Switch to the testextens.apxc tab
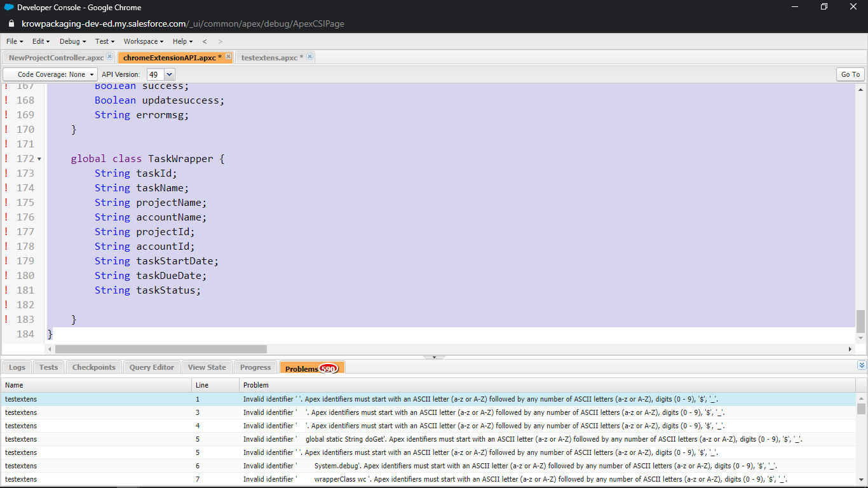 click(x=269, y=58)
